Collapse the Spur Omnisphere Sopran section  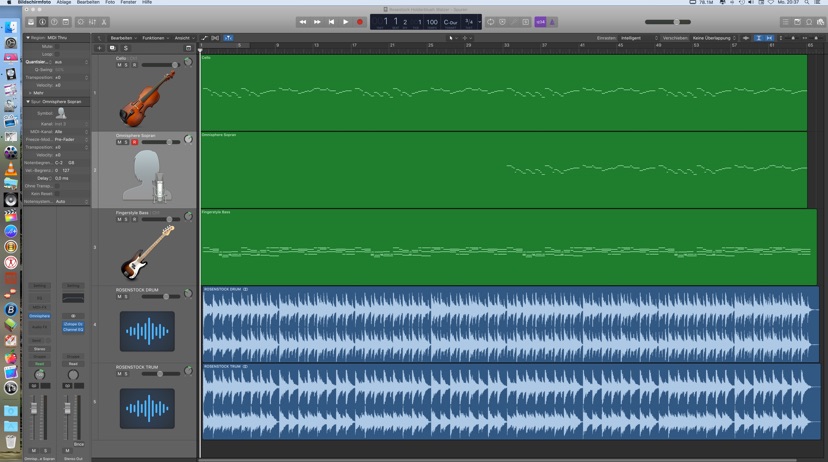(x=28, y=101)
